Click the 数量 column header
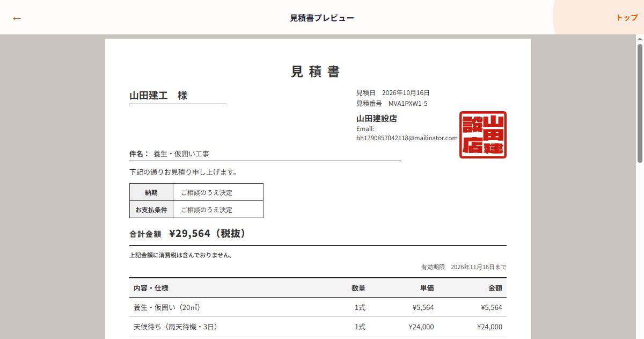 click(358, 288)
